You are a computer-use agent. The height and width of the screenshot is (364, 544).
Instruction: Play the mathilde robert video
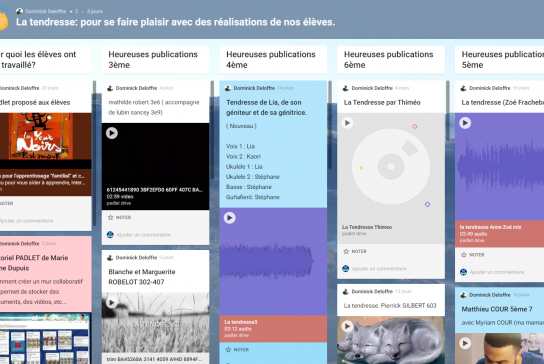coord(112,133)
